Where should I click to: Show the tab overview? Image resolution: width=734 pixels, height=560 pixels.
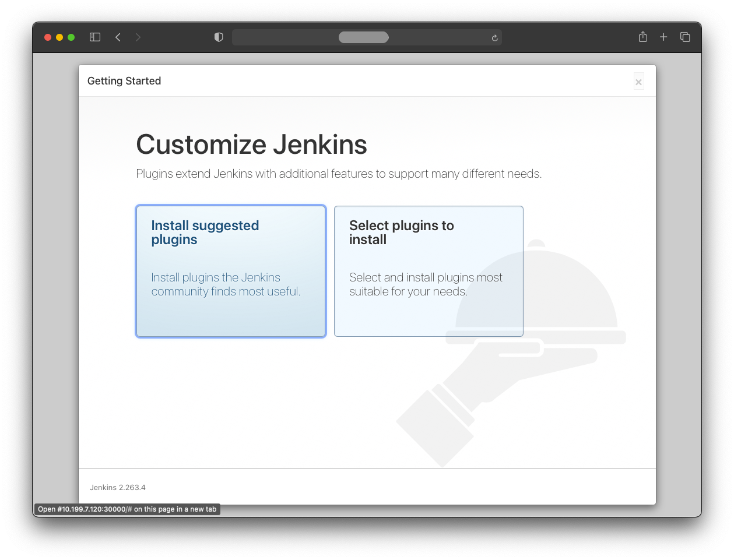(x=685, y=37)
